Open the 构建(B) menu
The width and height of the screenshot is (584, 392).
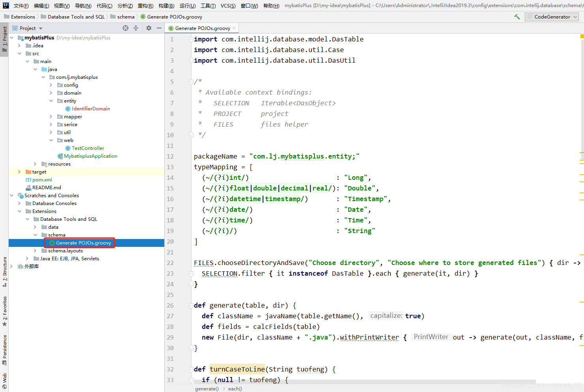166,6
